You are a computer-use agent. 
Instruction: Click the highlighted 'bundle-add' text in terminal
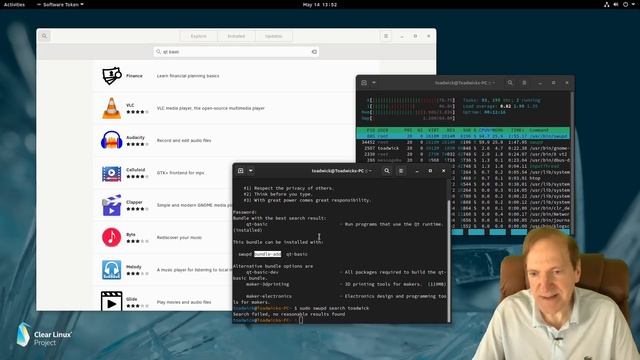(x=267, y=254)
